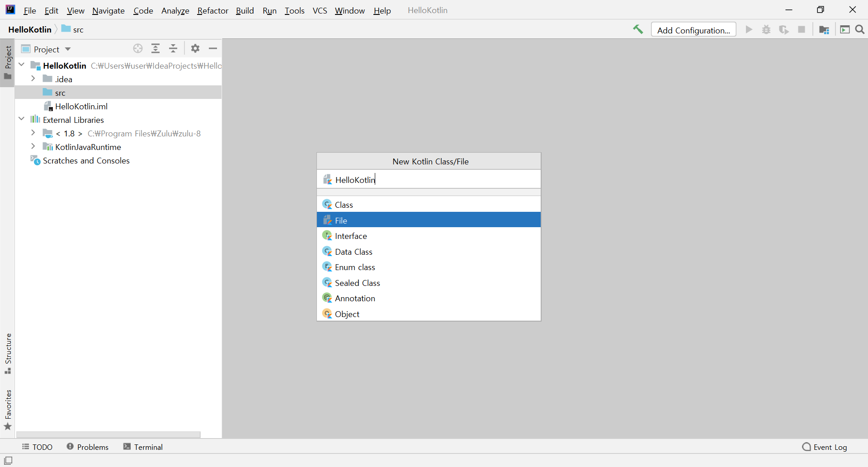Open the Navigate menu

coord(108,10)
